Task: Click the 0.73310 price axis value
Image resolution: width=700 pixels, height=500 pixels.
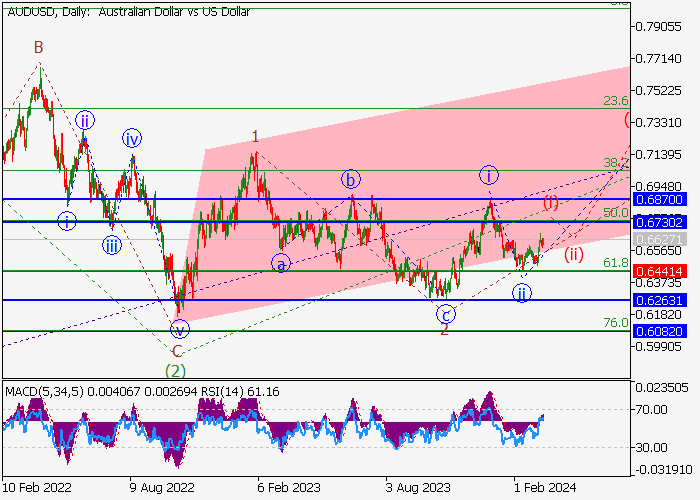Action: [658, 122]
